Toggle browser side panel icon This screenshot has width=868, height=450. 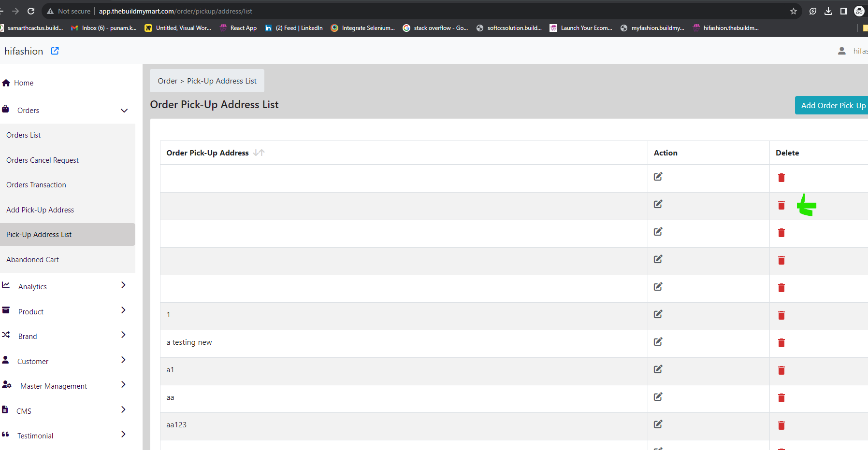tap(844, 11)
